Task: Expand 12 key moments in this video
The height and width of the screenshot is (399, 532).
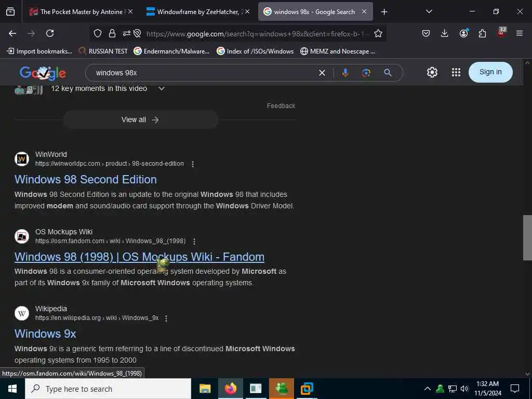Action: pos(162,88)
